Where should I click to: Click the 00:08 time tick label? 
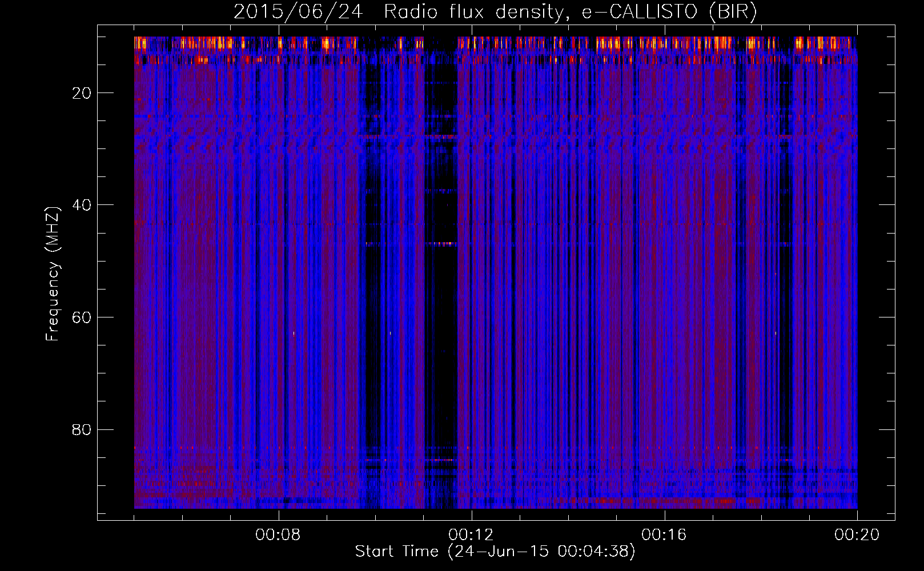(278, 535)
